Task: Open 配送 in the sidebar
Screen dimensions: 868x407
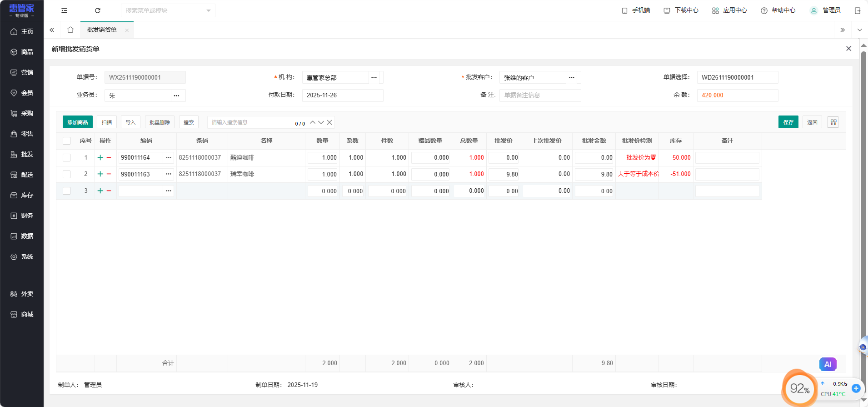Action: coord(22,175)
